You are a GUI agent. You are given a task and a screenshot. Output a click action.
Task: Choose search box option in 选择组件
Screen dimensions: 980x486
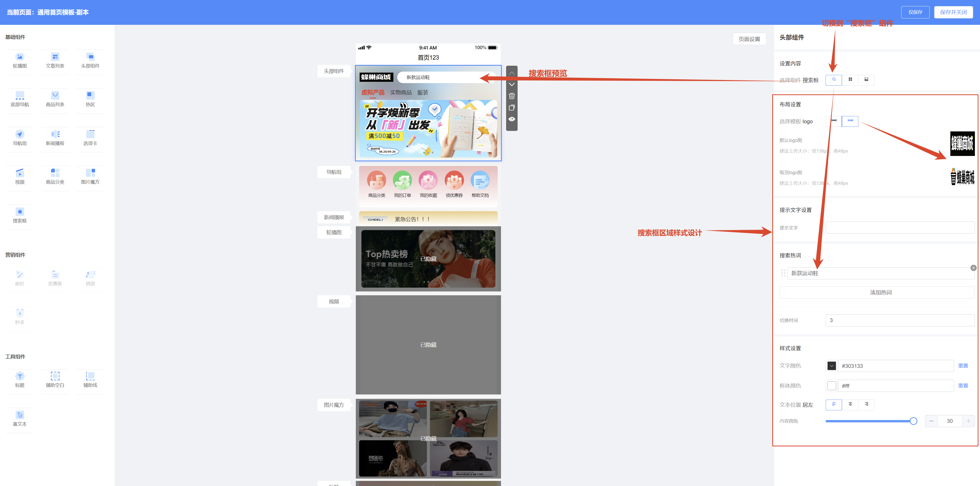click(834, 80)
